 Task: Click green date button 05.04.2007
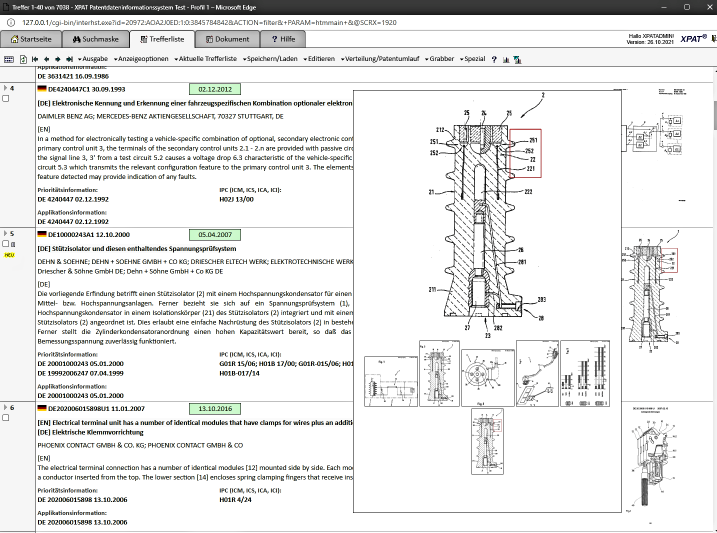pos(215,235)
